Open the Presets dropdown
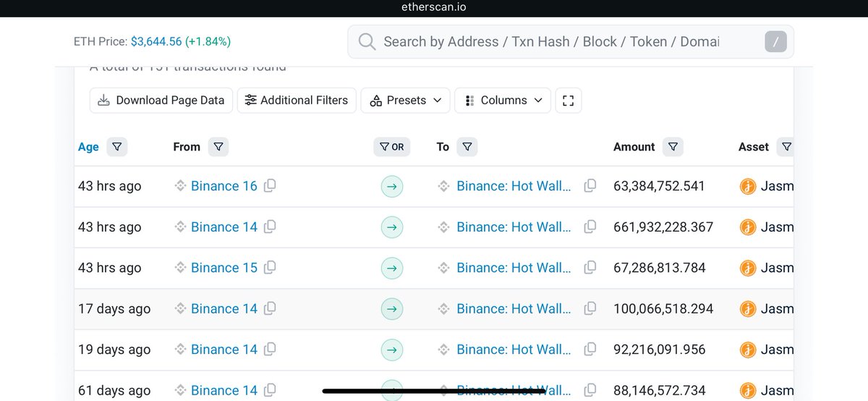 coord(405,100)
